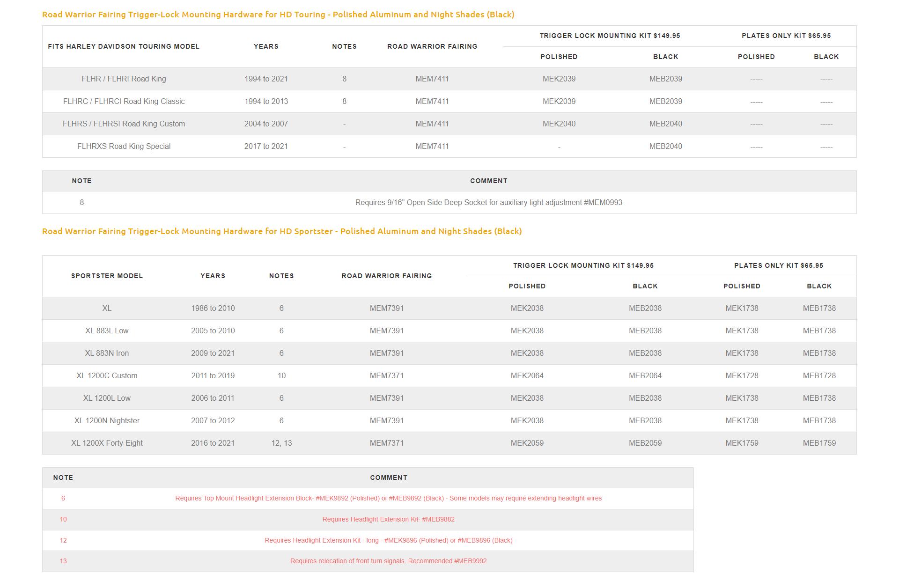Click the MEK2064 polished part number
Viewport: 899px width, 588px height.
click(527, 376)
